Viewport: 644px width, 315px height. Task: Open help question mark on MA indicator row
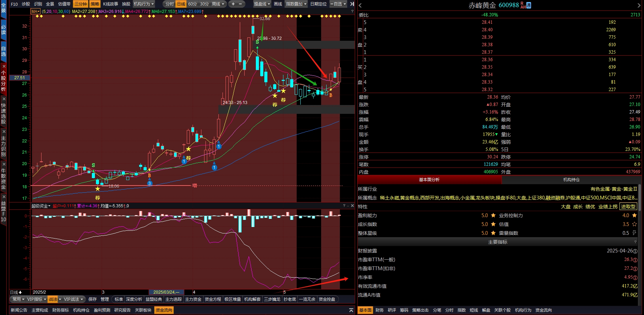[x=352, y=11]
